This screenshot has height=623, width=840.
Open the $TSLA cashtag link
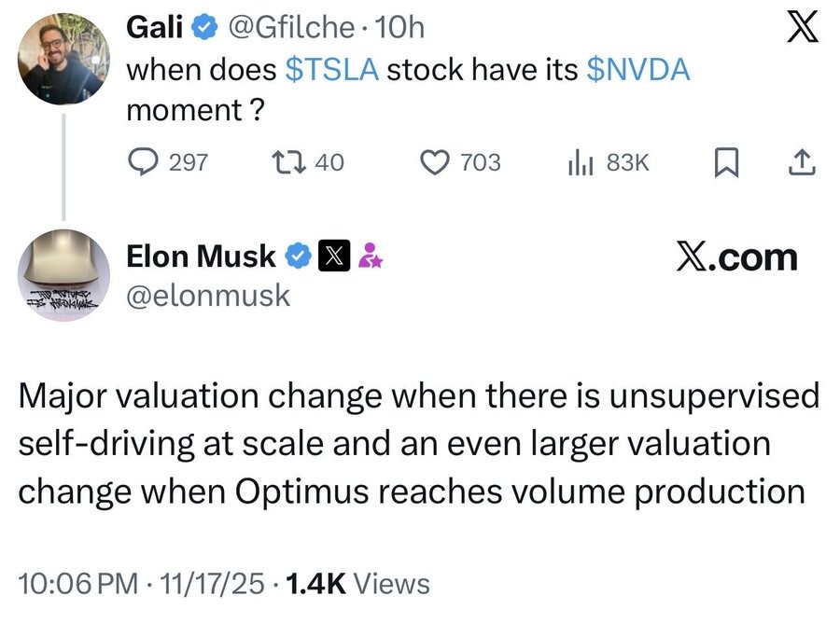pyautogui.click(x=331, y=71)
